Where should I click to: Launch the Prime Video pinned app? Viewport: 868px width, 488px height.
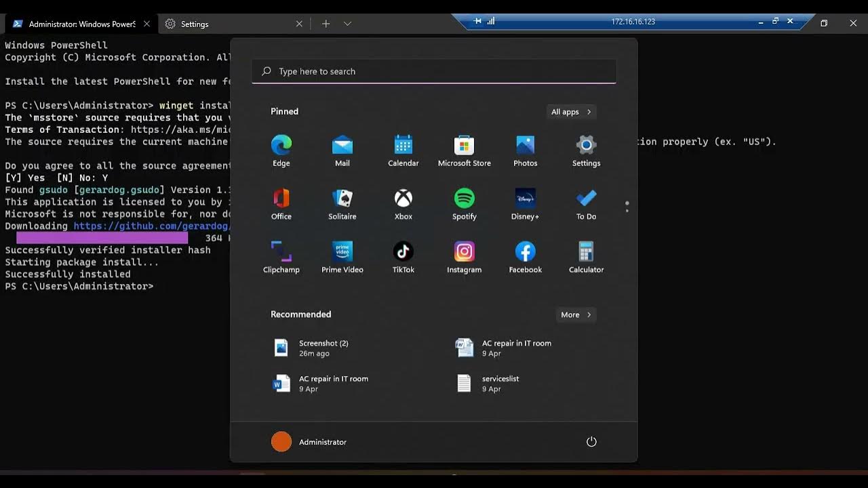pos(342,258)
